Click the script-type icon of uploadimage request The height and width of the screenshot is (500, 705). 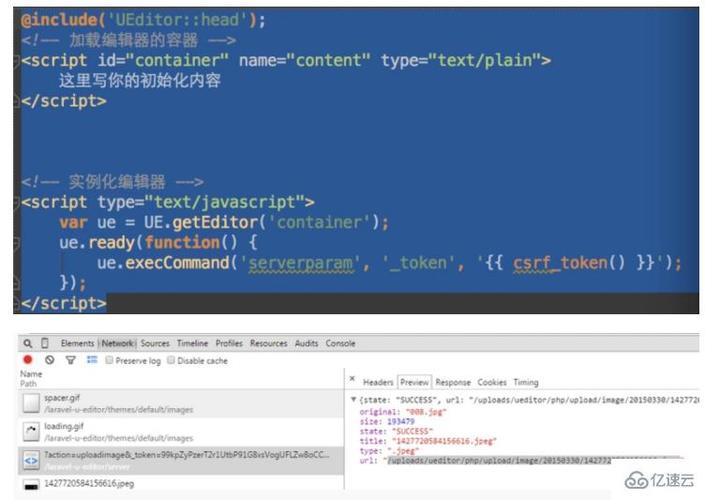point(31,460)
